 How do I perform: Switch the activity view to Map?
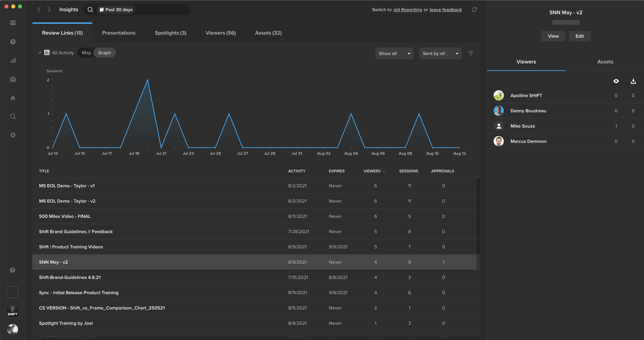[x=86, y=53]
